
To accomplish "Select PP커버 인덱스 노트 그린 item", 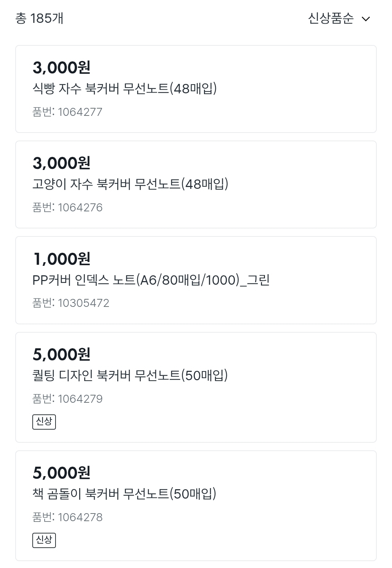I will (151, 280).
